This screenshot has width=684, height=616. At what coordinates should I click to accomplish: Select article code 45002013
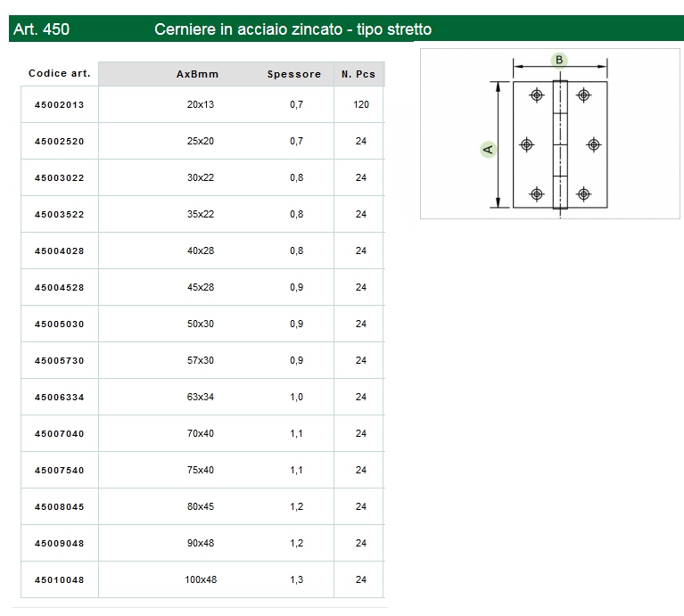pyautogui.click(x=59, y=104)
